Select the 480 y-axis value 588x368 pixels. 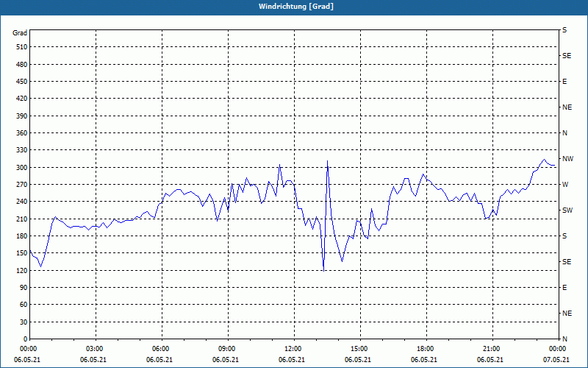point(22,65)
